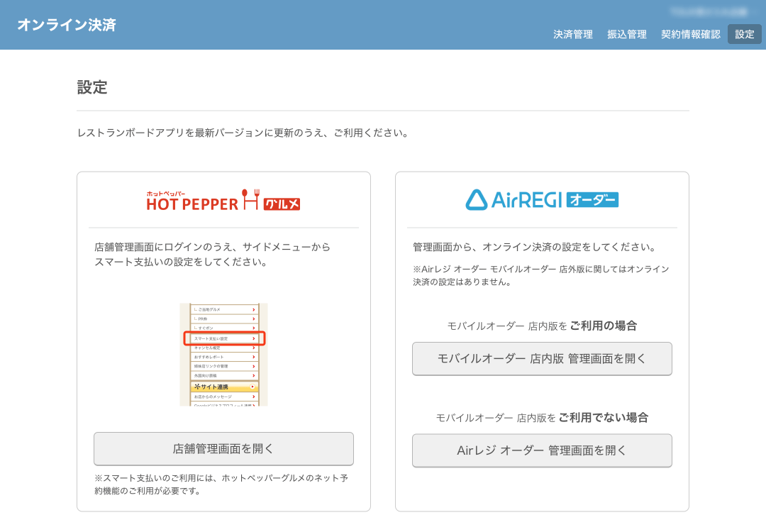This screenshot has width=766, height=532.
Task: Click label モバイルオーダー 店内版を ご利用の場合
Action: (x=542, y=326)
